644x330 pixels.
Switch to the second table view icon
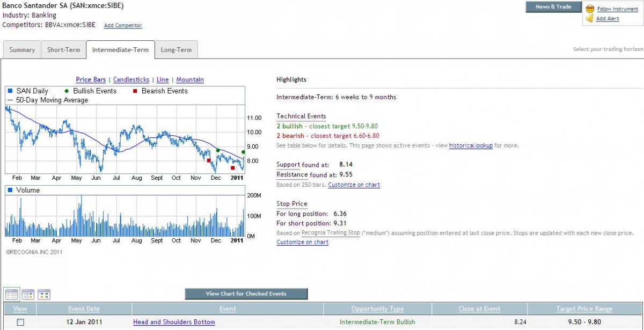pyautogui.click(x=28, y=294)
